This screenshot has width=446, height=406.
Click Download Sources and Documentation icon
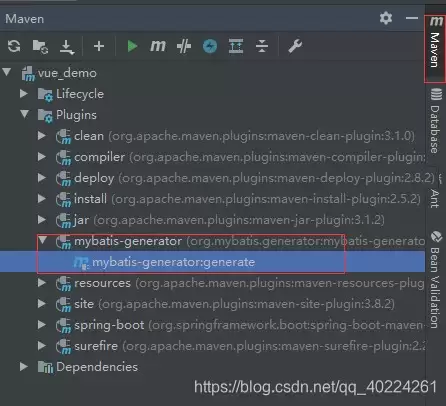tap(67, 47)
